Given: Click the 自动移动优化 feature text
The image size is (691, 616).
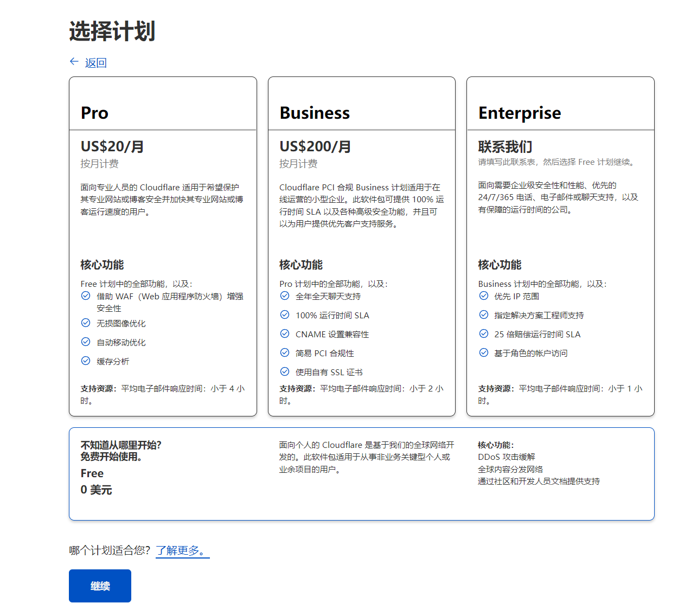Looking at the screenshot, I should (121, 342).
